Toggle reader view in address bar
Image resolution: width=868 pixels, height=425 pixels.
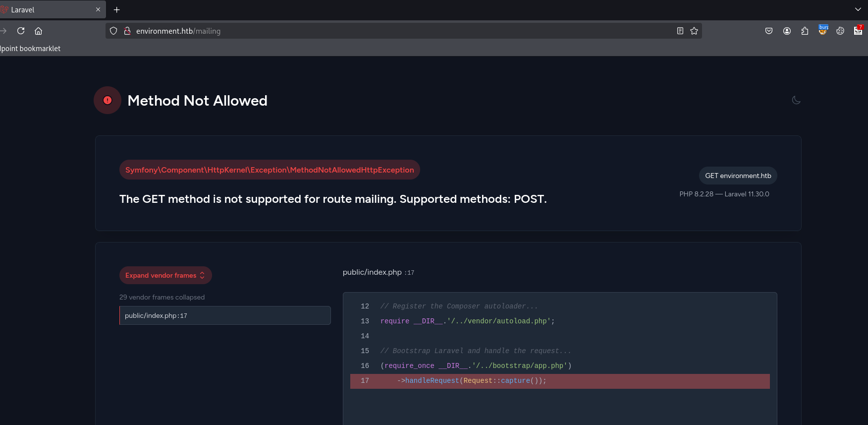click(x=680, y=31)
